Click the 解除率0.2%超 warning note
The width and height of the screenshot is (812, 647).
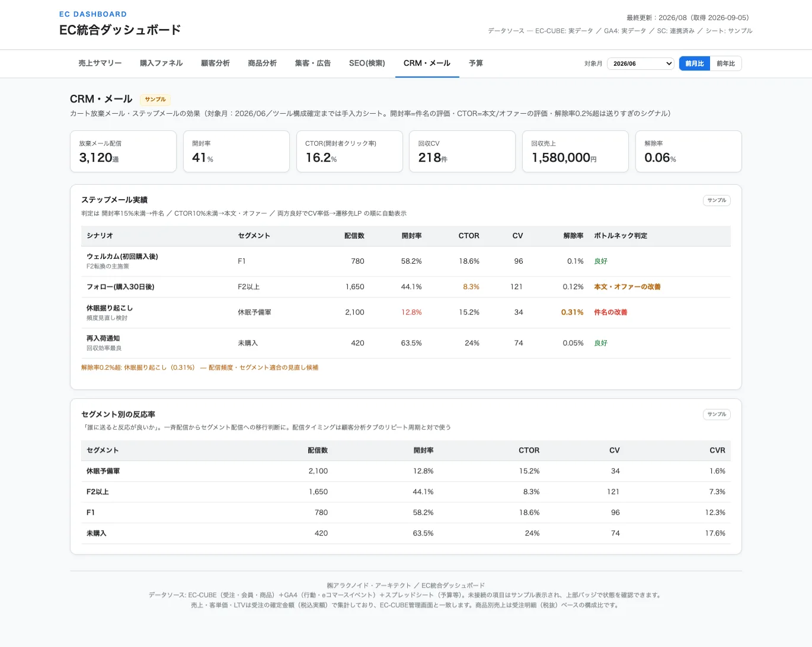tap(200, 368)
